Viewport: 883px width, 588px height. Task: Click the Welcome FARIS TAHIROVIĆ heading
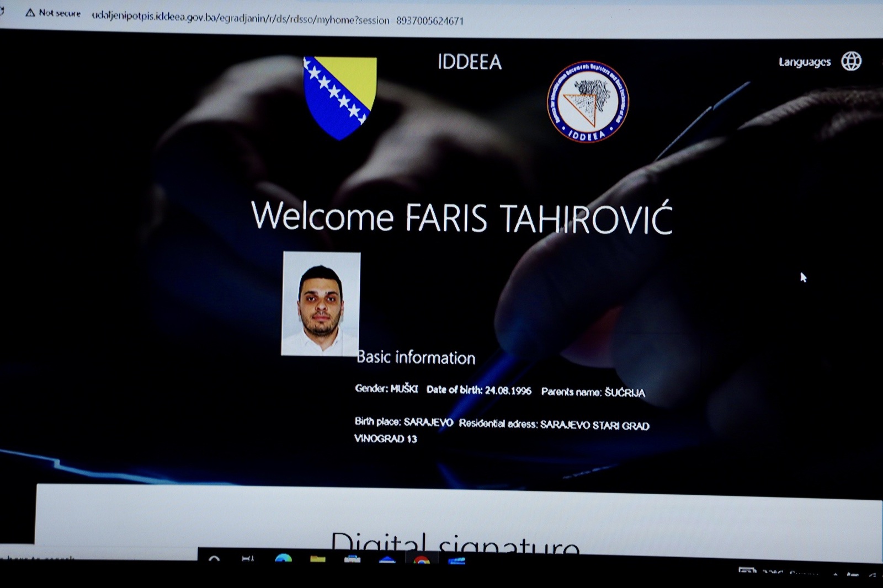462,217
